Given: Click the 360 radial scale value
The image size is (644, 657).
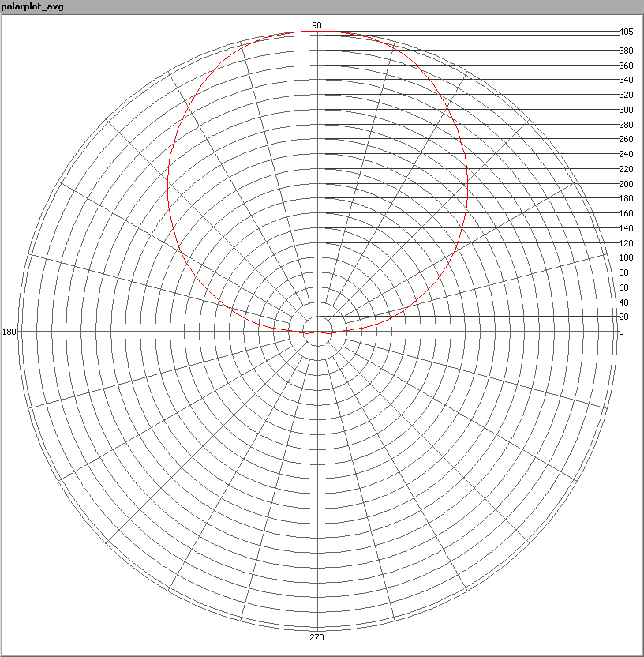Looking at the screenshot, I should (x=626, y=66).
